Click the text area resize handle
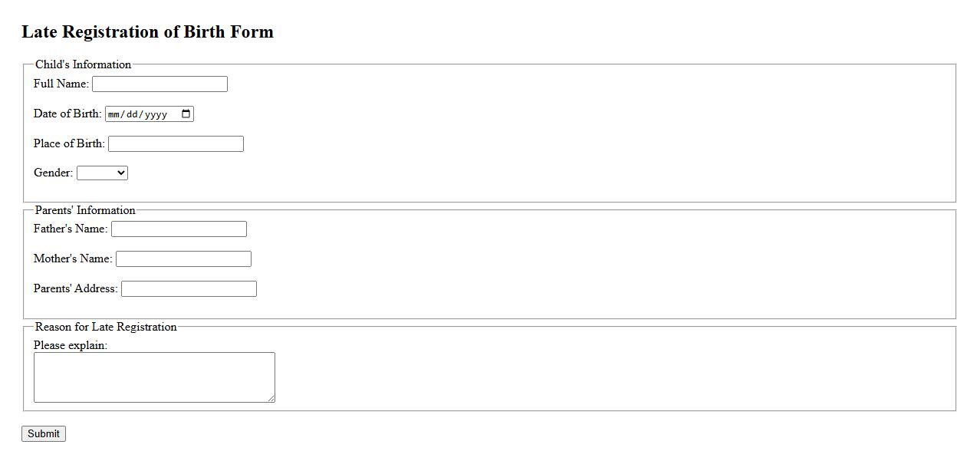This screenshot has height=461, width=980. pyautogui.click(x=271, y=398)
